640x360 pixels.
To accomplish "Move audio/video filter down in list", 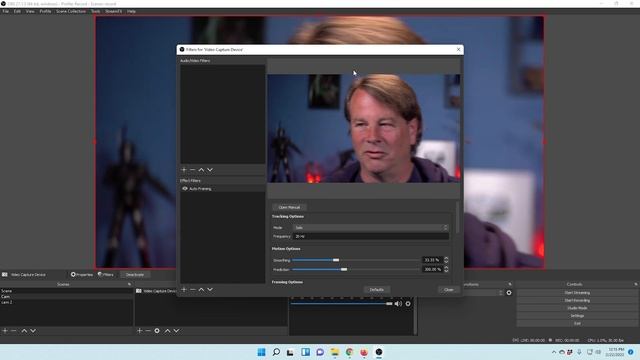I will pyautogui.click(x=210, y=169).
